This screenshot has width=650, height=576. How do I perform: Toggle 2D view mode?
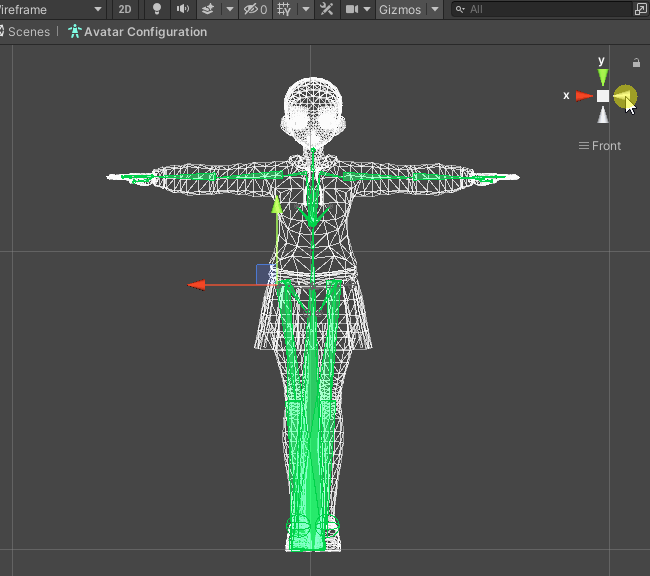point(125,9)
